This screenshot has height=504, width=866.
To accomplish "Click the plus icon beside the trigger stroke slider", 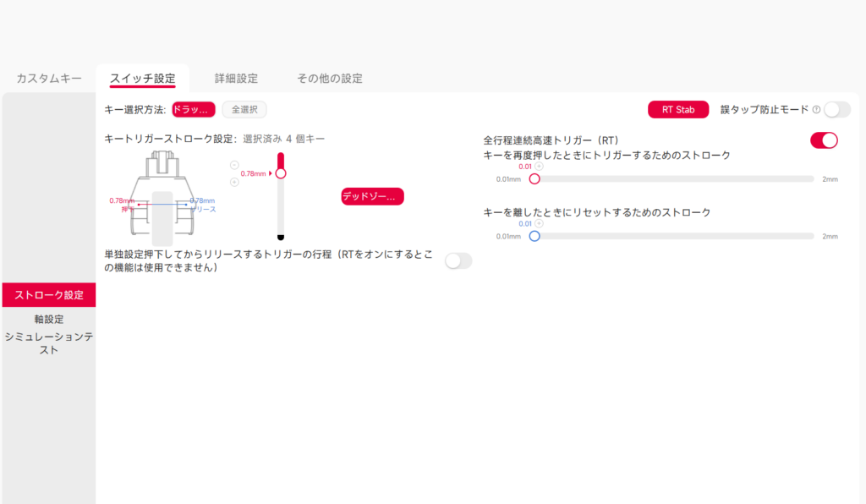I will (x=234, y=182).
